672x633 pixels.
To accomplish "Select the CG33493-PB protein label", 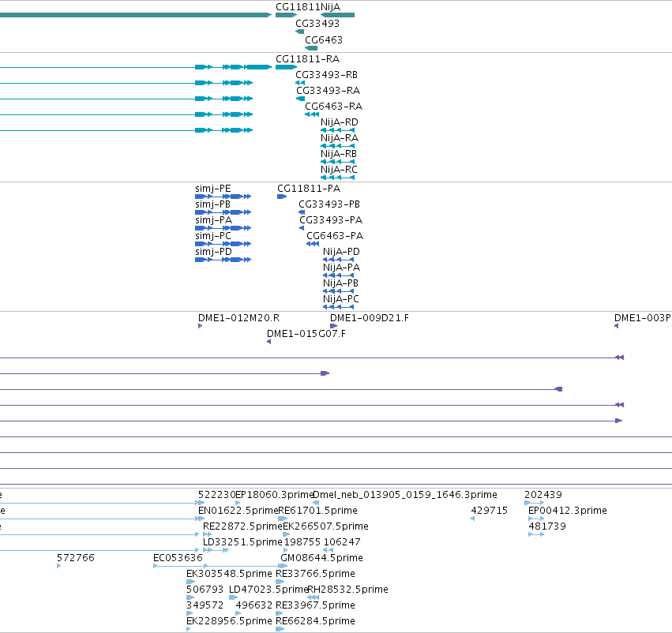I will [x=329, y=204].
